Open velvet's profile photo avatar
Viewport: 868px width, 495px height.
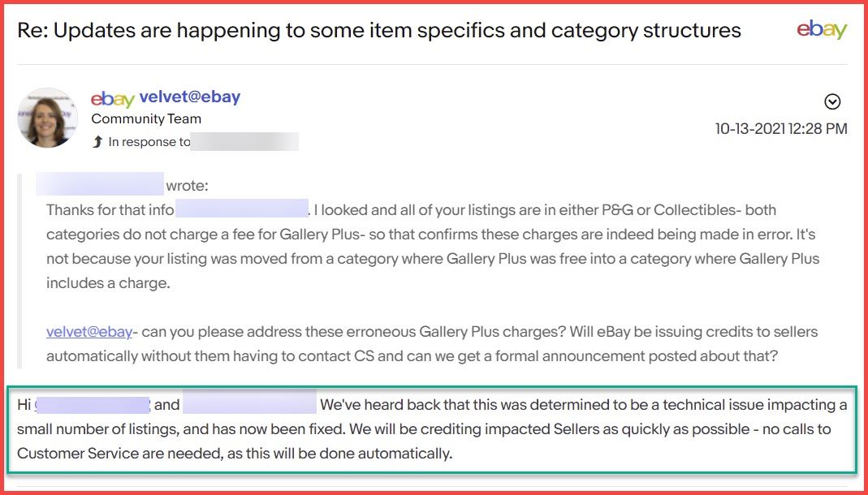[48, 117]
